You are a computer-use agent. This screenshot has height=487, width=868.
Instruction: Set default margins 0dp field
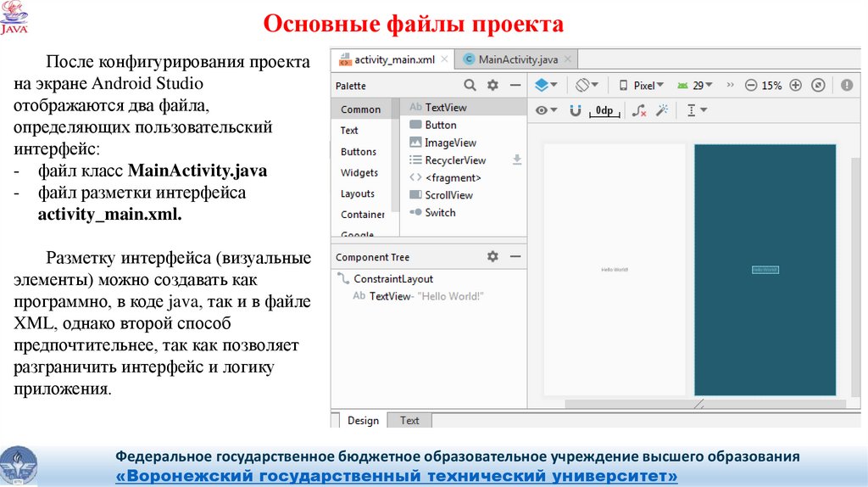coord(605,110)
